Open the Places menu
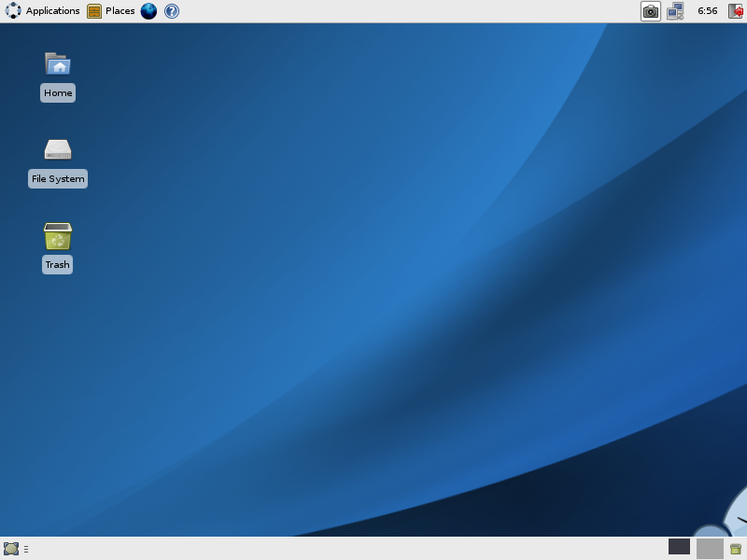This screenshot has width=747, height=560. point(120,11)
